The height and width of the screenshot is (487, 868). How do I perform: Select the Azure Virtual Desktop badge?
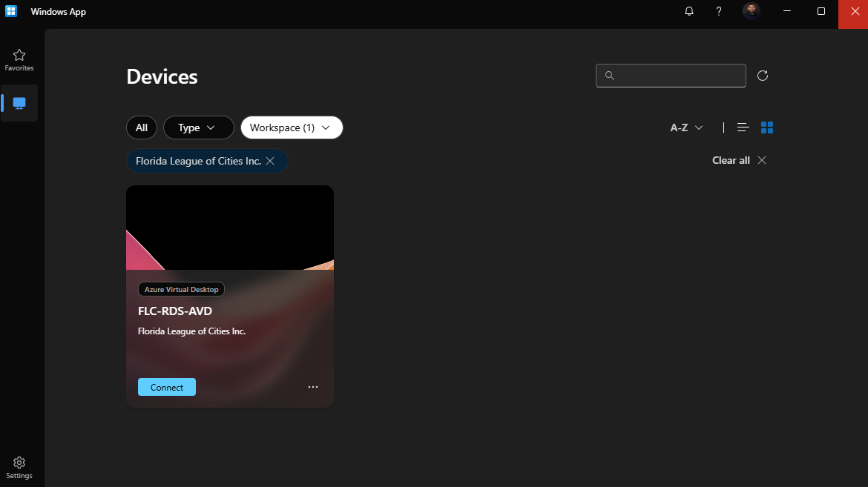(x=181, y=289)
